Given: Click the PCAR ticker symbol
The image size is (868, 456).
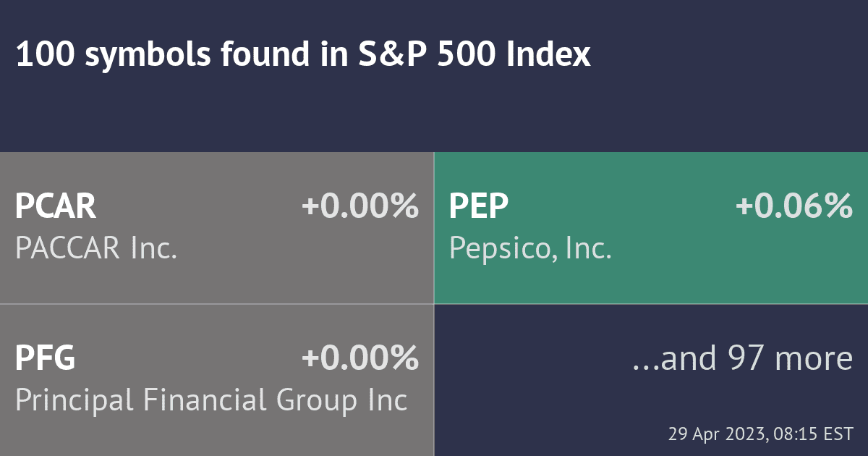Looking at the screenshot, I should (56, 207).
